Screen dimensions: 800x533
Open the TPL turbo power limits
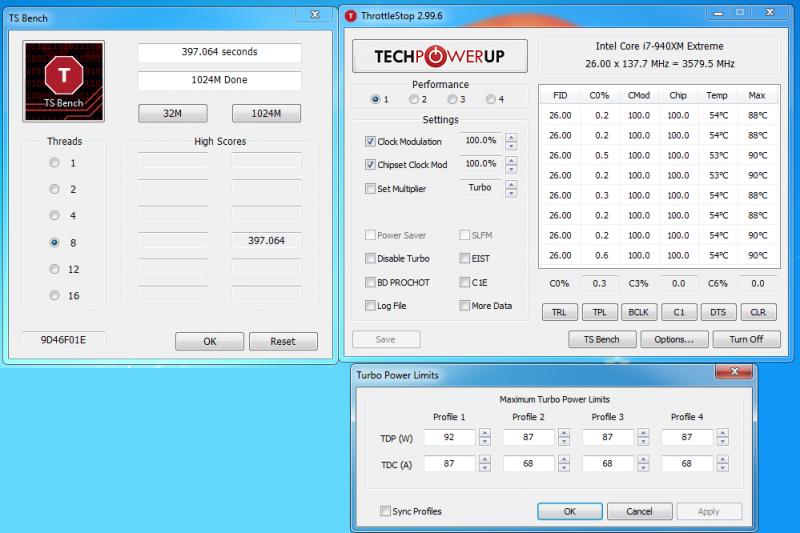point(599,312)
